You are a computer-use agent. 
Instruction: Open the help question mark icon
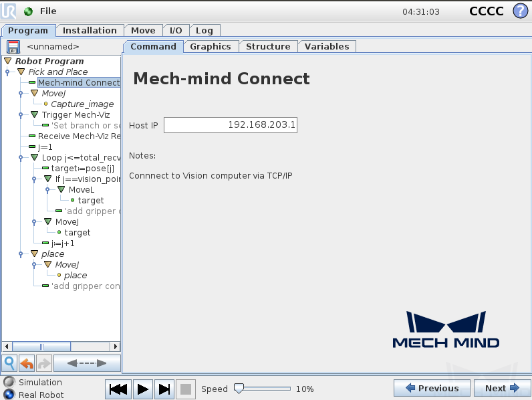(x=520, y=11)
